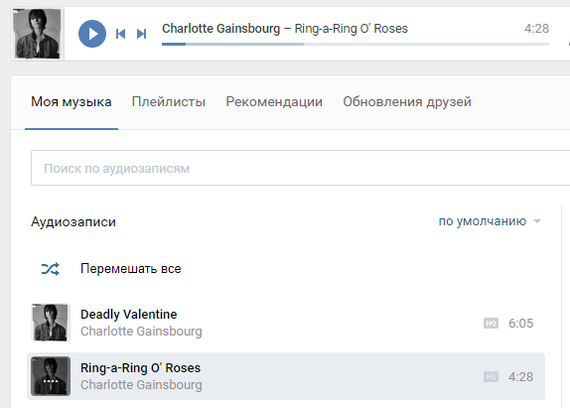Focus the Поиск по аудиозаписям search field
570x408 pixels.
300,168
